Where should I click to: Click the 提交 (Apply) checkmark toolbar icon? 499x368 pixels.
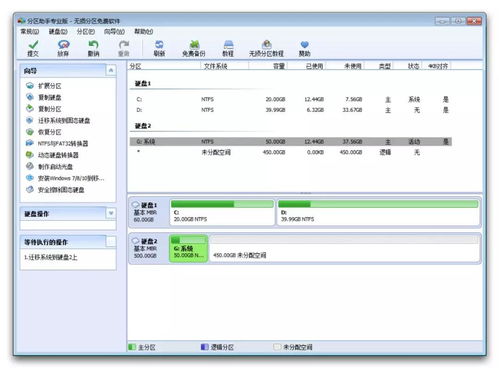click(x=33, y=45)
